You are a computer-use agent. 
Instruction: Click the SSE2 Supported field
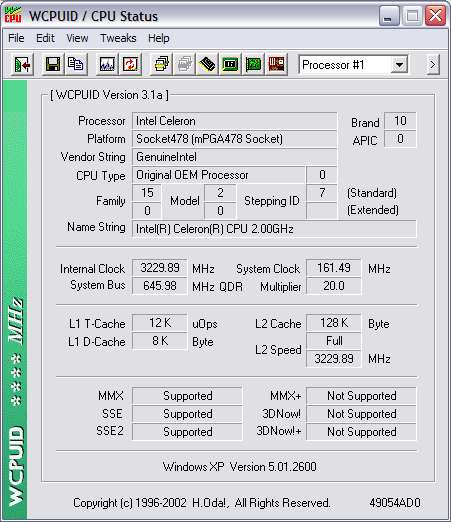pyautogui.click(x=187, y=432)
